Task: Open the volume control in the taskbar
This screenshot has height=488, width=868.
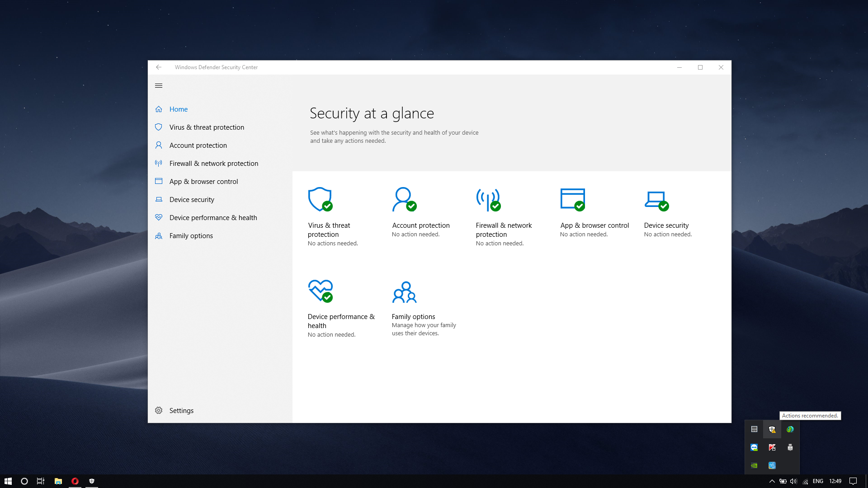Action: click(x=794, y=481)
